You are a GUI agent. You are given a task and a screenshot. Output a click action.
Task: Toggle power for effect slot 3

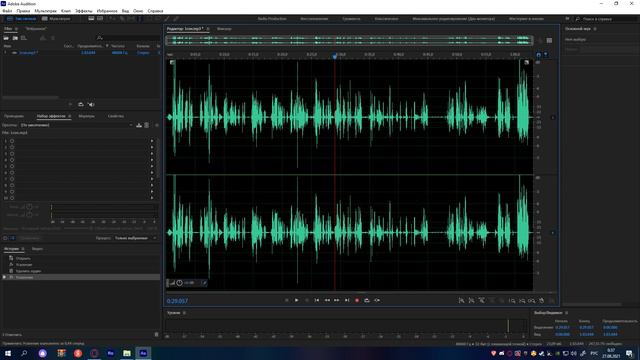click(12, 154)
